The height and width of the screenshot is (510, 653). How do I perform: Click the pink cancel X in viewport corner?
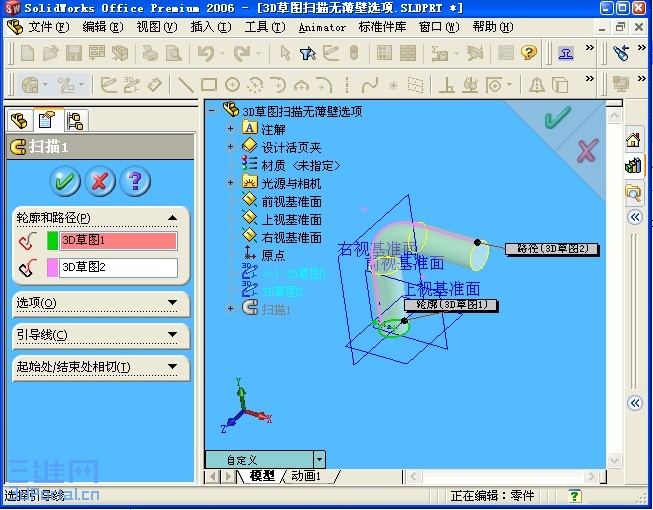click(x=588, y=151)
